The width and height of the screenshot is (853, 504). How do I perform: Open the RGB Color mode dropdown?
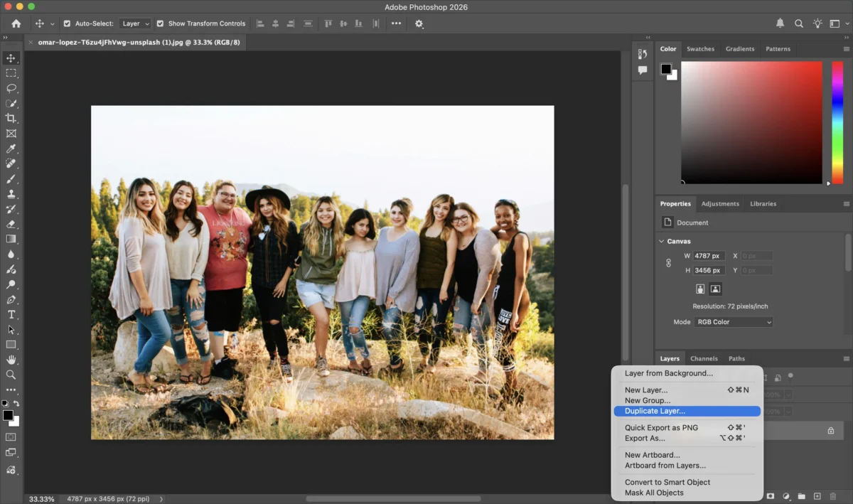(x=733, y=322)
